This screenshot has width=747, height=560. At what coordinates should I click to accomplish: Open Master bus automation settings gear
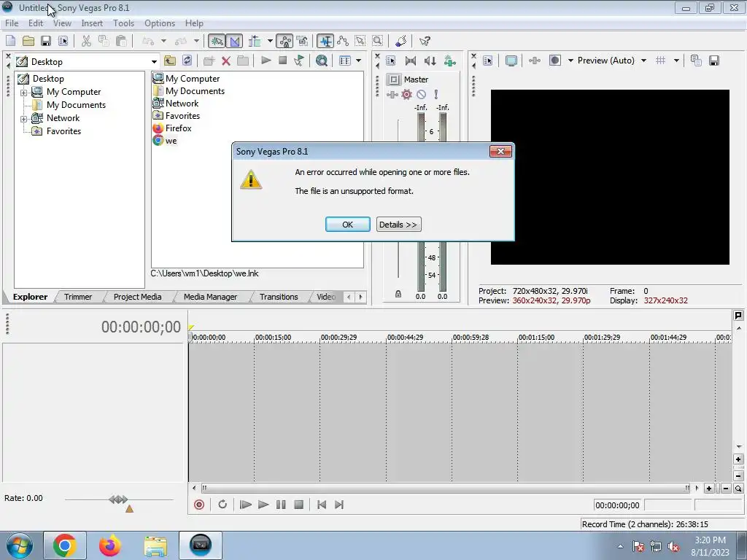click(406, 94)
